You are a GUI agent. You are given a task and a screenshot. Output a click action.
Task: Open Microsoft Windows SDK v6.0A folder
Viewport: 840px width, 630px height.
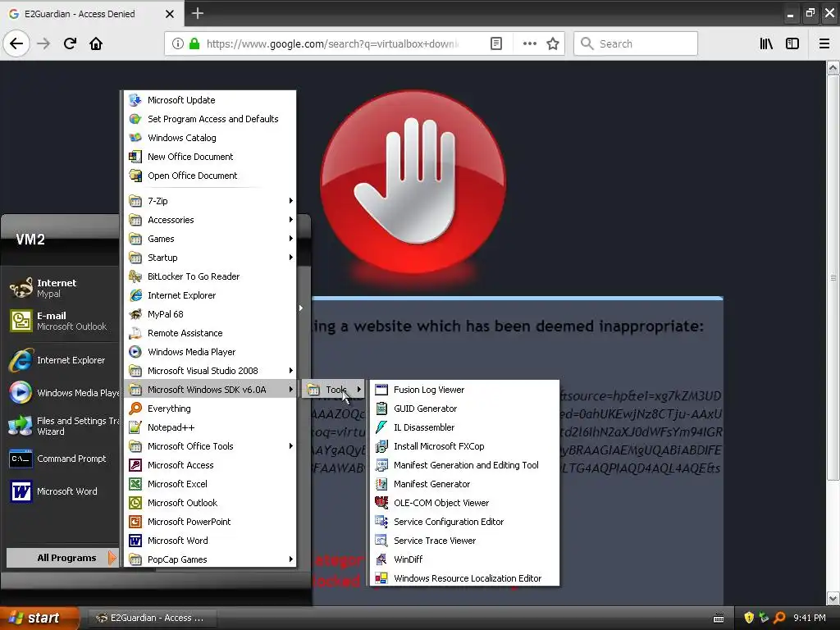(x=211, y=390)
